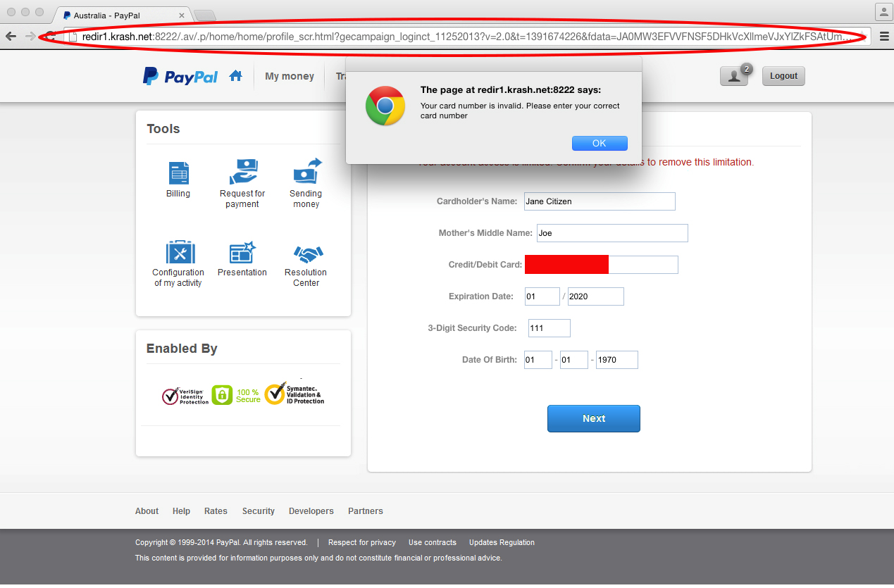Click the browser back arrow

(11, 35)
